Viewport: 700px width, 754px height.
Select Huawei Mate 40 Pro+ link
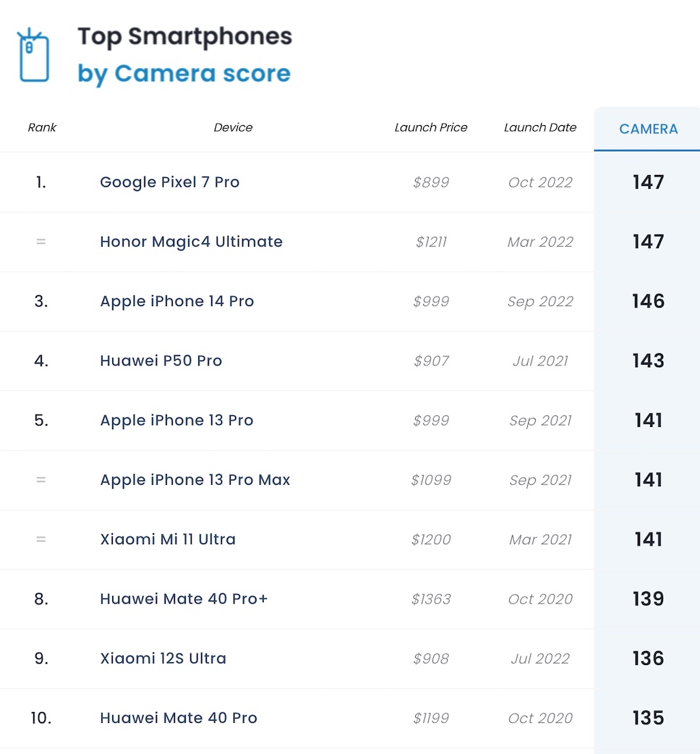[184, 599]
